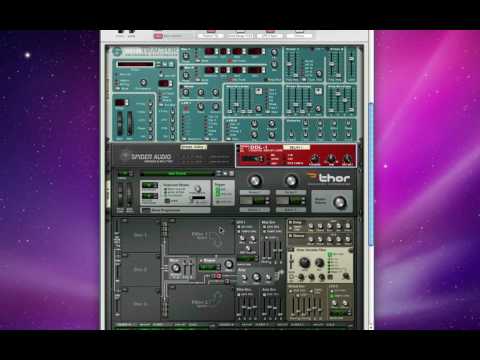Click Thor's Master Volume knob
This screenshot has width=480, height=360.
click(x=340, y=202)
